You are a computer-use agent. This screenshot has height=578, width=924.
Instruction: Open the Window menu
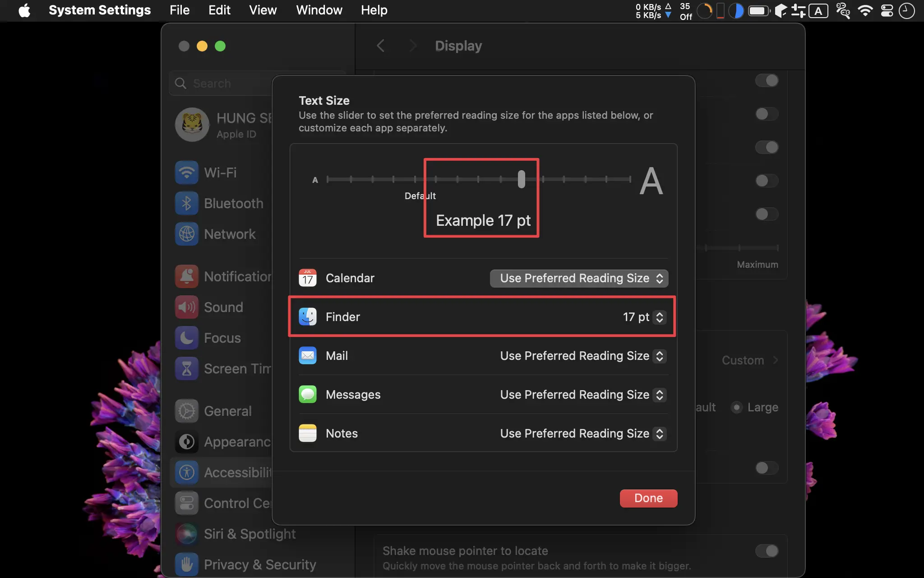[319, 10]
